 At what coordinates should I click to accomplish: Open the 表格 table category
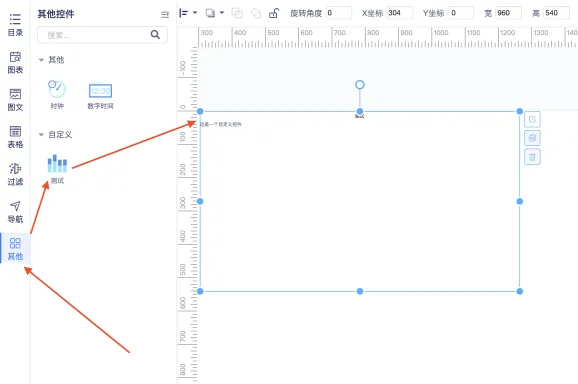click(x=15, y=137)
